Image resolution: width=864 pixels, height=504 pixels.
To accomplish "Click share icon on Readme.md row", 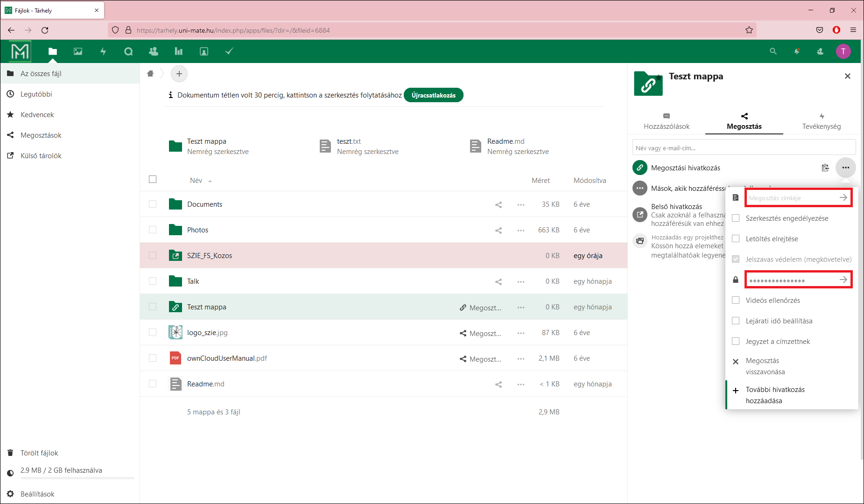I will pos(499,384).
